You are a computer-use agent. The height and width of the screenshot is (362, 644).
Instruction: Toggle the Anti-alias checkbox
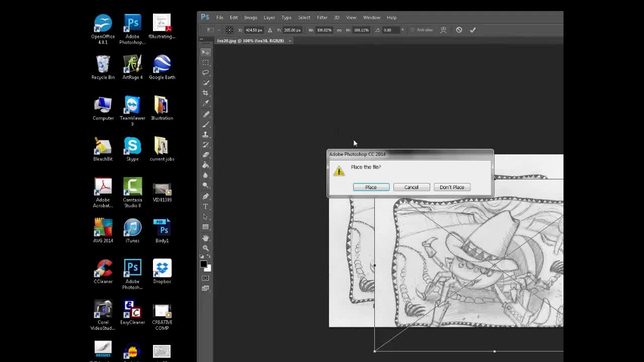(412, 30)
